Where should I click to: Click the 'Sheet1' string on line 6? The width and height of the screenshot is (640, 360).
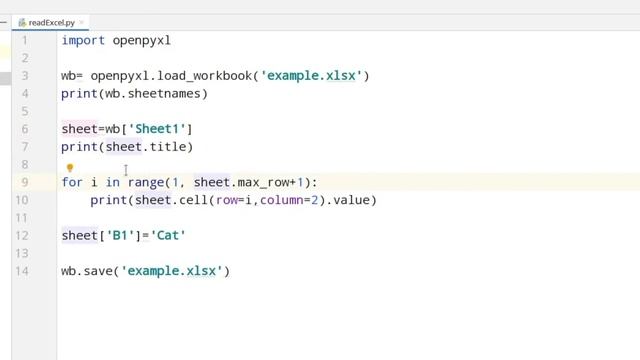click(157, 129)
